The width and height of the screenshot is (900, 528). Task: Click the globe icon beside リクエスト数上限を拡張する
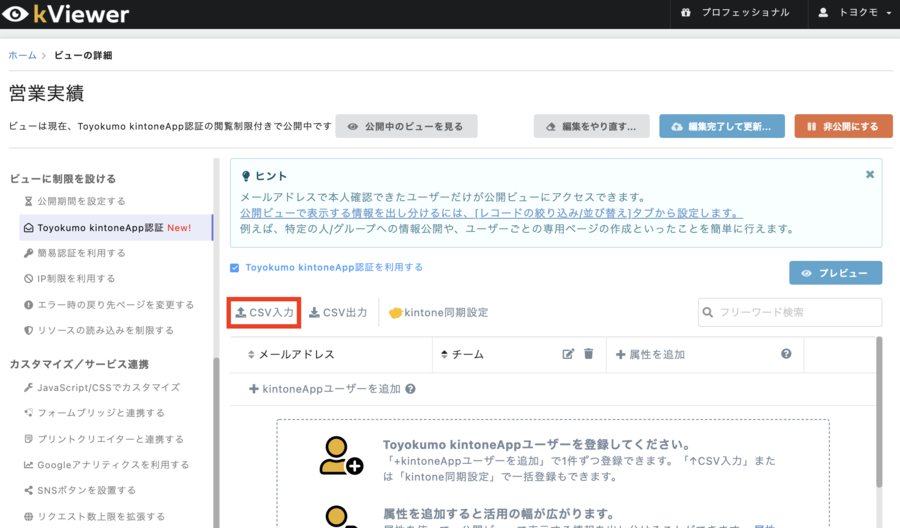click(x=28, y=516)
